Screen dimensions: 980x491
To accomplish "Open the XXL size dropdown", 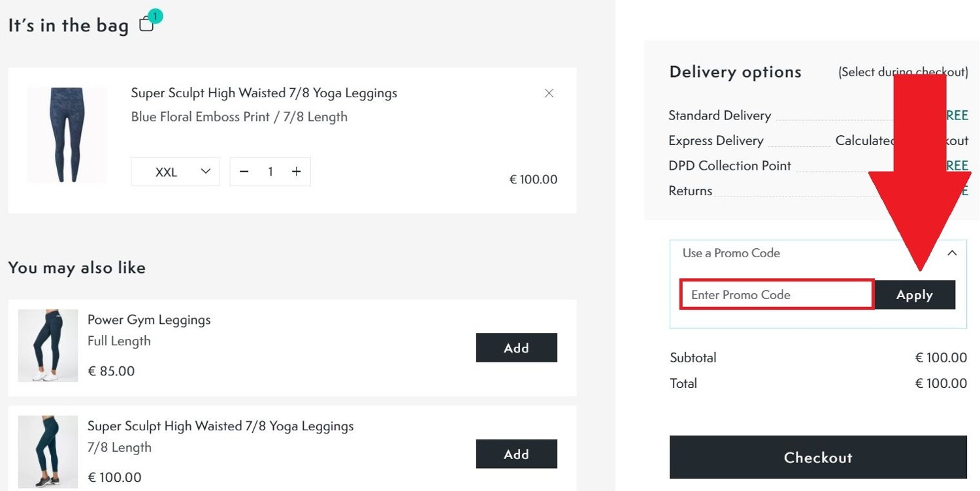I will pos(175,172).
